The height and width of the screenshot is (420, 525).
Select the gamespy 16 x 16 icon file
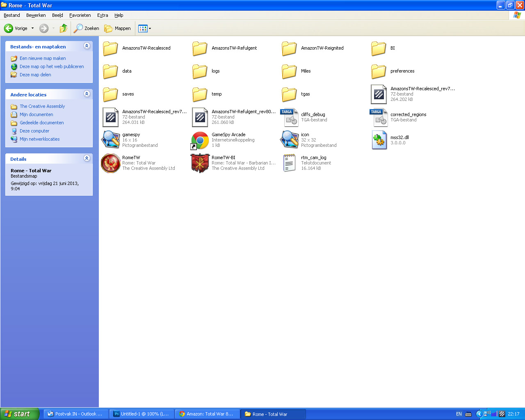point(111,140)
